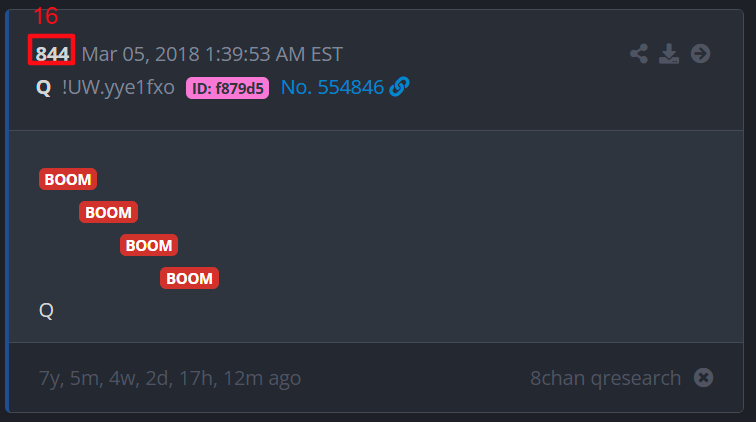This screenshot has width=756, height=422.
Task: Click the bold Q author name
Action: 43,88
